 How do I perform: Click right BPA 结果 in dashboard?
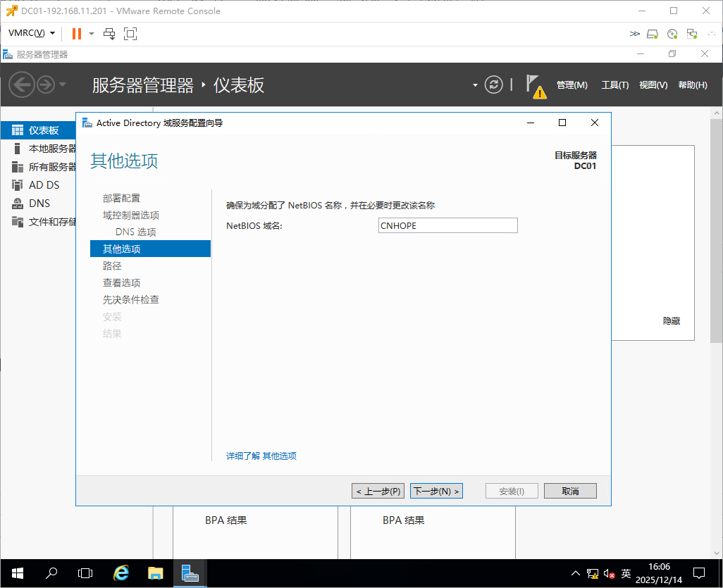(404, 520)
